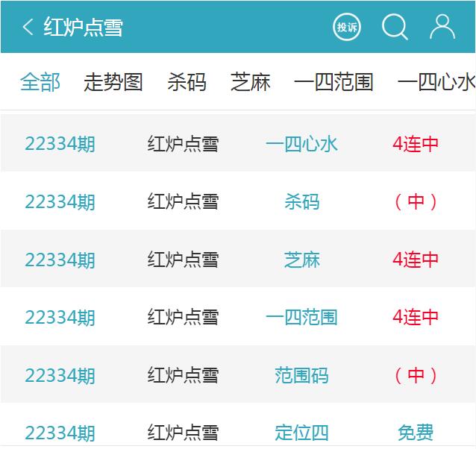Click the 范围码 row link

pos(301,375)
